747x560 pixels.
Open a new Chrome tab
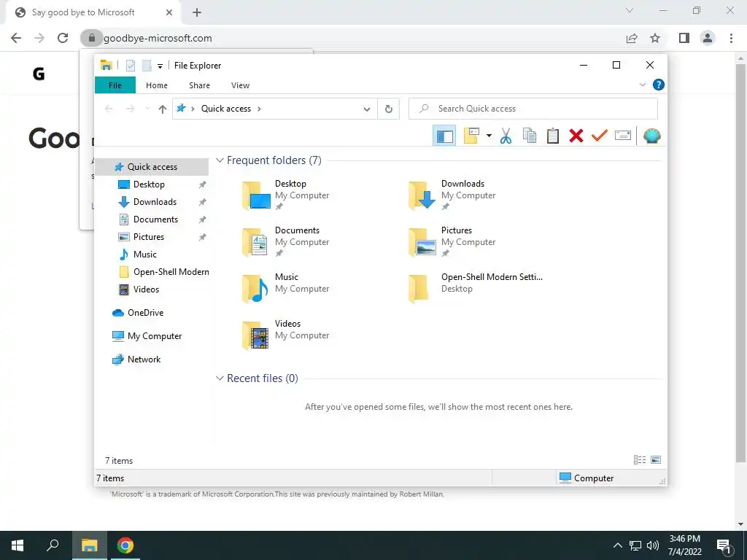coord(197,13)
